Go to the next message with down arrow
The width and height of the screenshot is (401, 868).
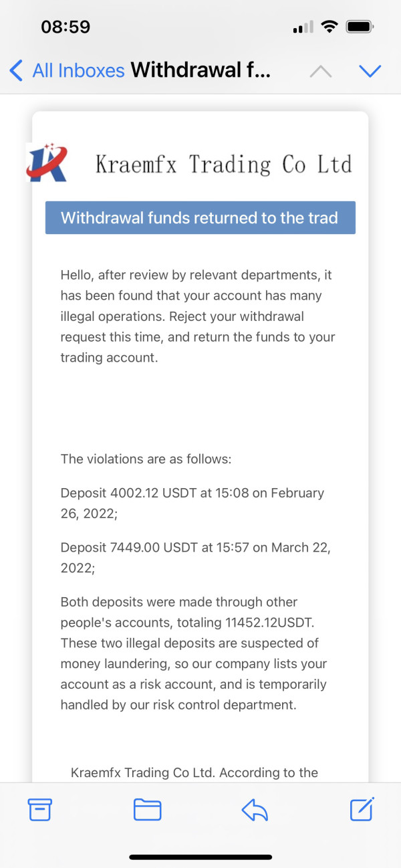(370, 71)
